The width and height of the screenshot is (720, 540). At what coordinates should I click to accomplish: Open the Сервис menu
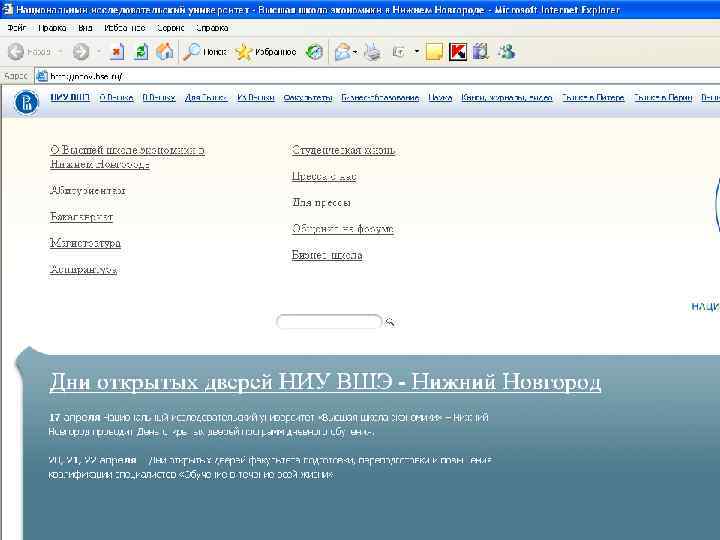click(x=170, y=28)
